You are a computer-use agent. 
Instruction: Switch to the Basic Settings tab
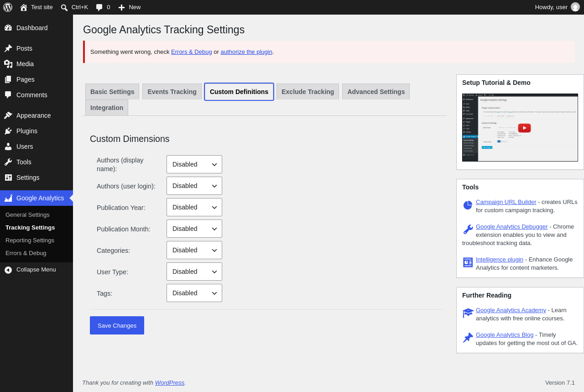(112, 92)
